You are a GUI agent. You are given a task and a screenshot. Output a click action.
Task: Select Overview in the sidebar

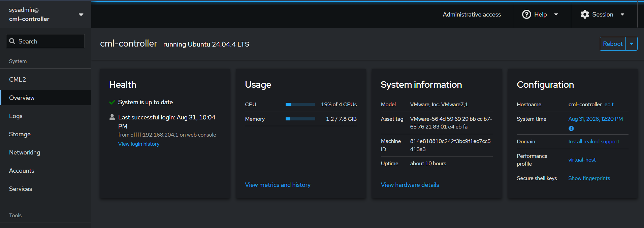(45, 98)
